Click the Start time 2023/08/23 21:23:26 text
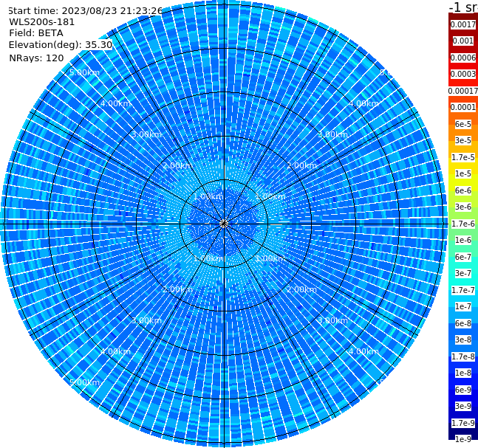 (x=86, y=11)
